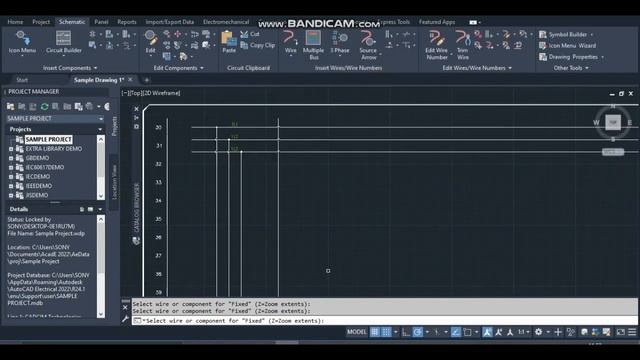
Task: Select the IEEEDEMO project
Action: (x=39, y=186)
